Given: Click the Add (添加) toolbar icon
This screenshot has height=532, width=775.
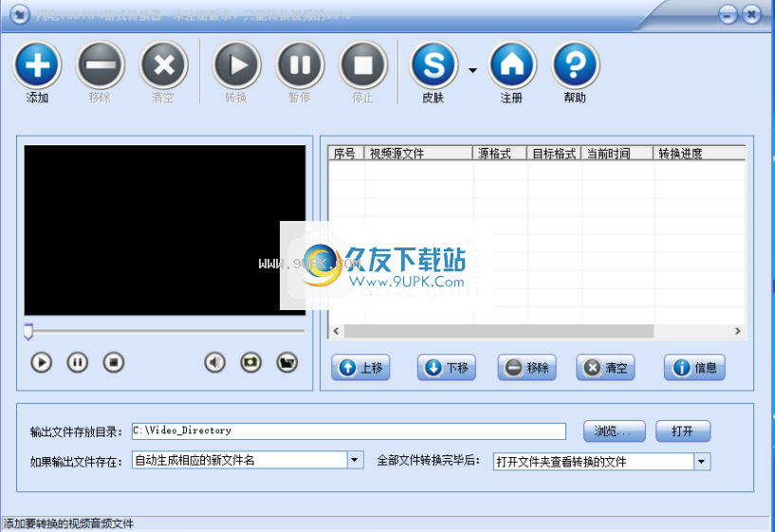Looking at the screenshot, I should click(x=38, y=65).
